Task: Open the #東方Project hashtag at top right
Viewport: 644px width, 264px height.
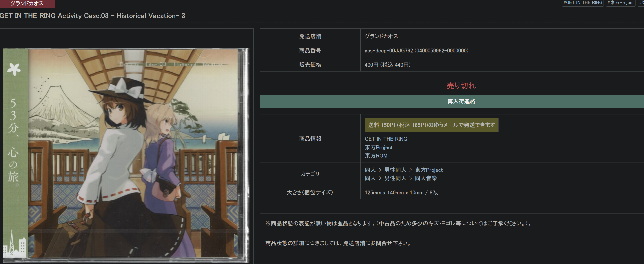Action: (620, 3)
